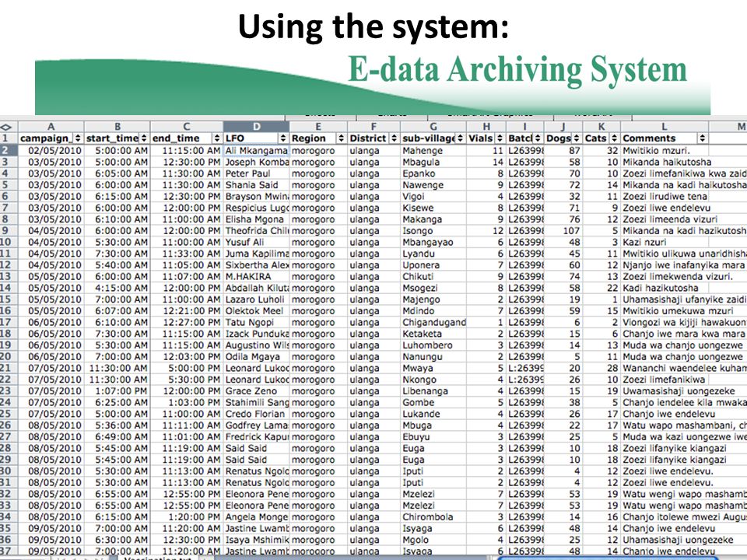The width and height of the screenshot is (747, 560).
Task: Select row 2 header
Action: (x=9, y=150)
